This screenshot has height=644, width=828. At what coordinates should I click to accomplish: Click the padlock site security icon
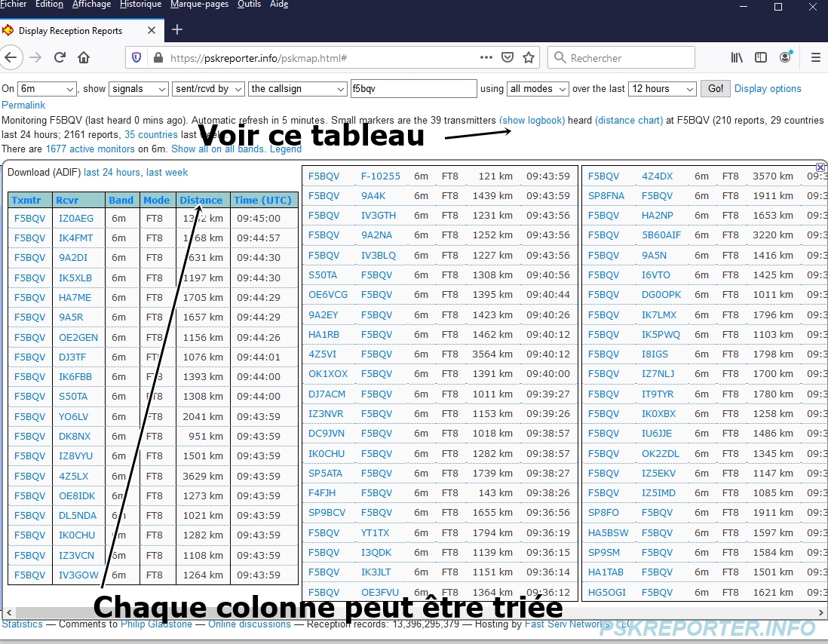[x=158, y=57]
